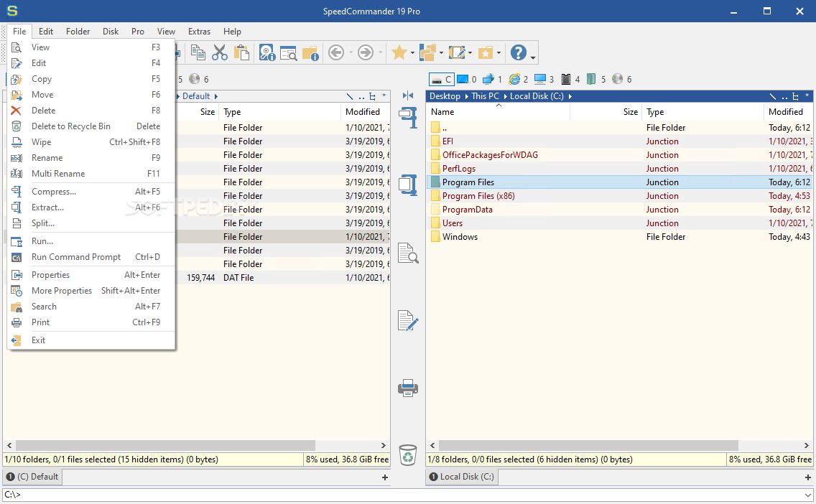816x504 pixels.
Task: Sort right panel by Size column header
Action: coord(606,112)
